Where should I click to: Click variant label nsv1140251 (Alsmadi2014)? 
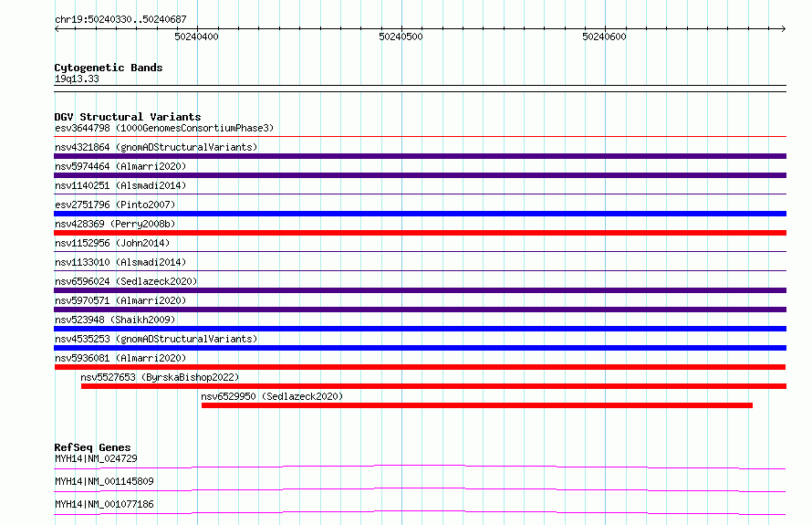click(120, 185)
